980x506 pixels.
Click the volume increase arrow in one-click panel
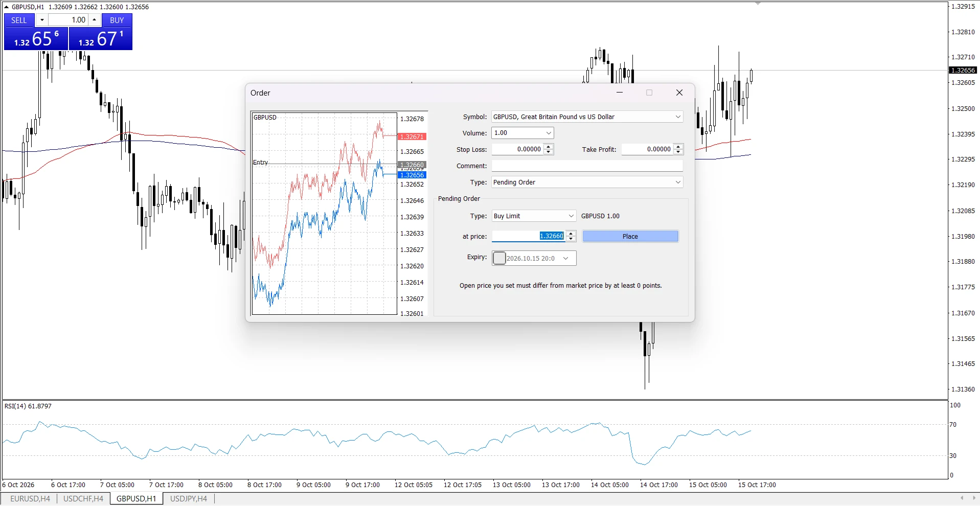pyautogui.click(x=95, y=20)
